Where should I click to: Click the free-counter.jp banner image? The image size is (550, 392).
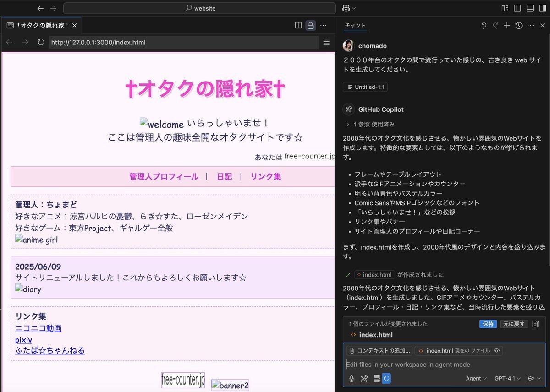tap(183, 380)
